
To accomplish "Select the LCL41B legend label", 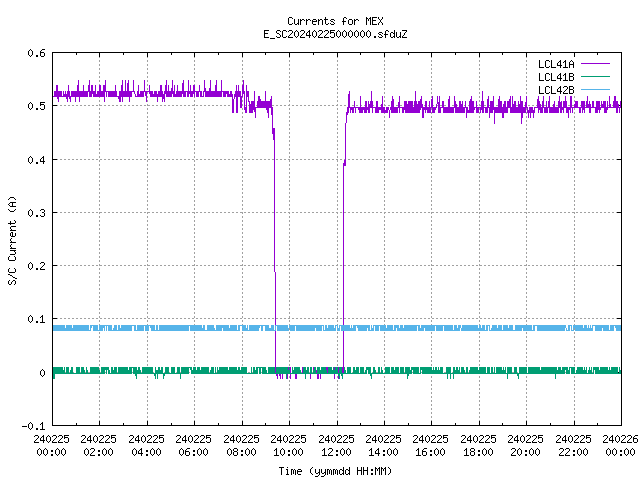I will pos(556,77).
